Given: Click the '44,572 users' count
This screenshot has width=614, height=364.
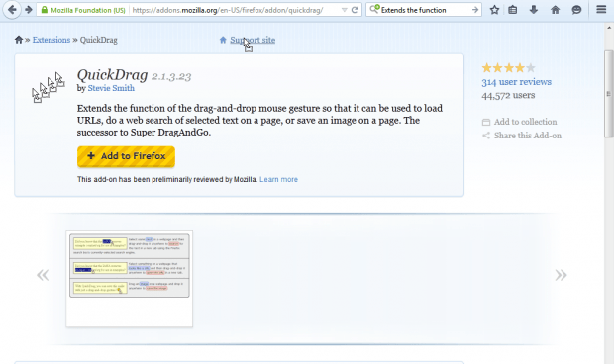Looking at the screenshot, I should pos(508,95).
